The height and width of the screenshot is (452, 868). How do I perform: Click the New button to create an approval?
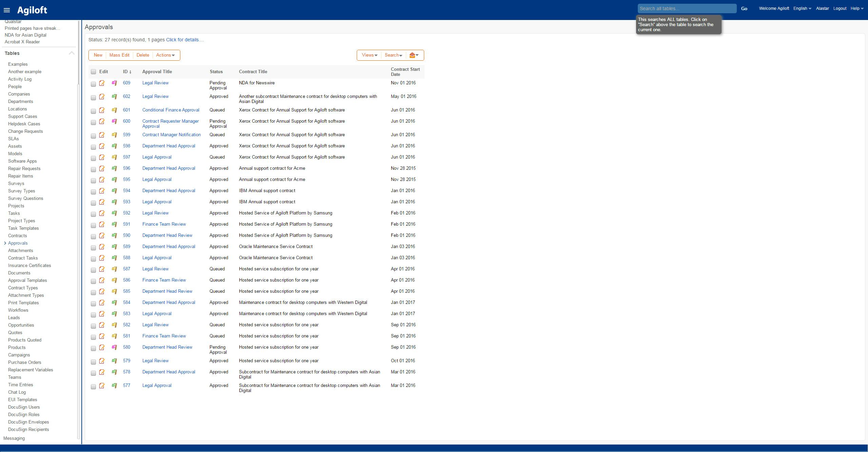[x=98, y=55]
